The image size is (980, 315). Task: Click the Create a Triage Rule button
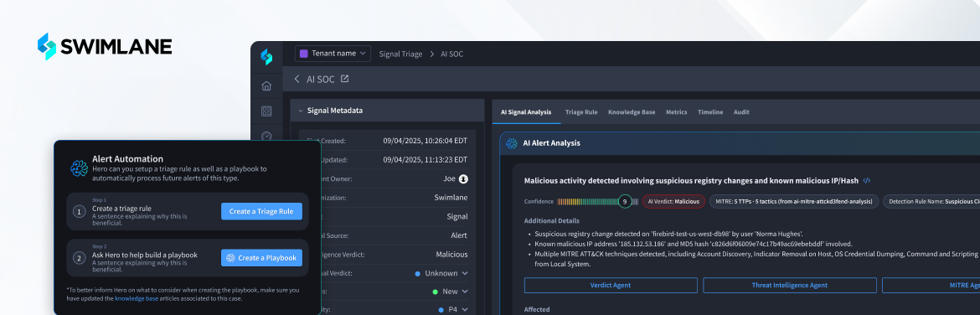click(261, 211)
